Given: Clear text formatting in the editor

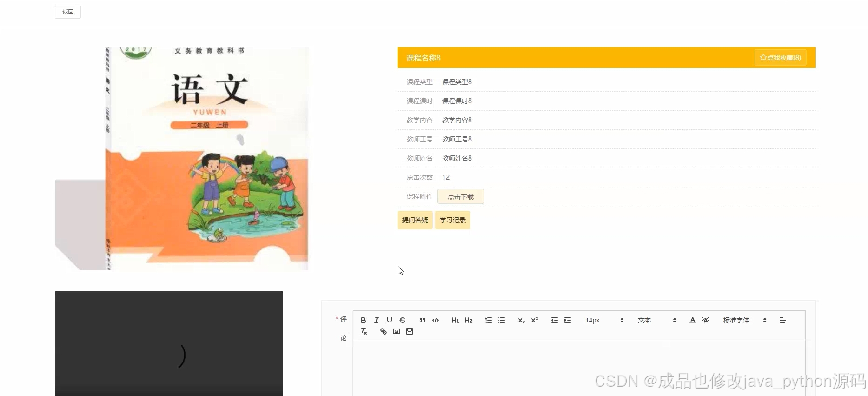Looking at the screenshot, I should 364,331.
